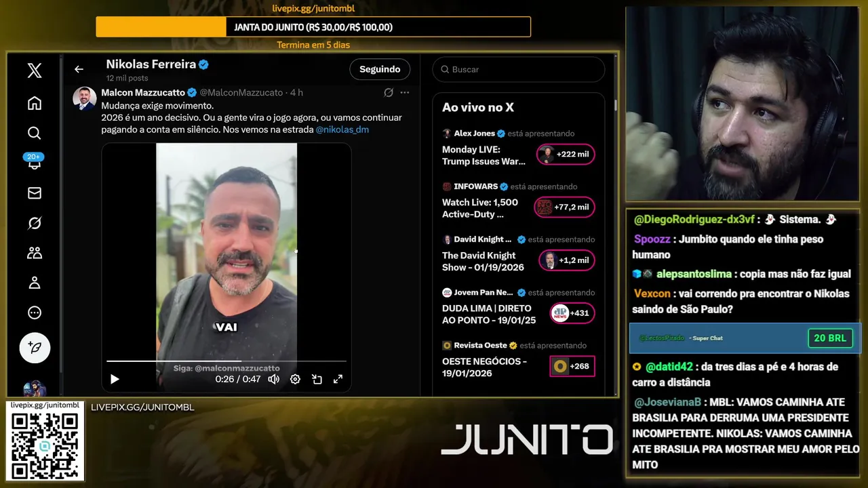Open Messages envelope icon
This screenshot has width=868, height=488.
(35, 193)
